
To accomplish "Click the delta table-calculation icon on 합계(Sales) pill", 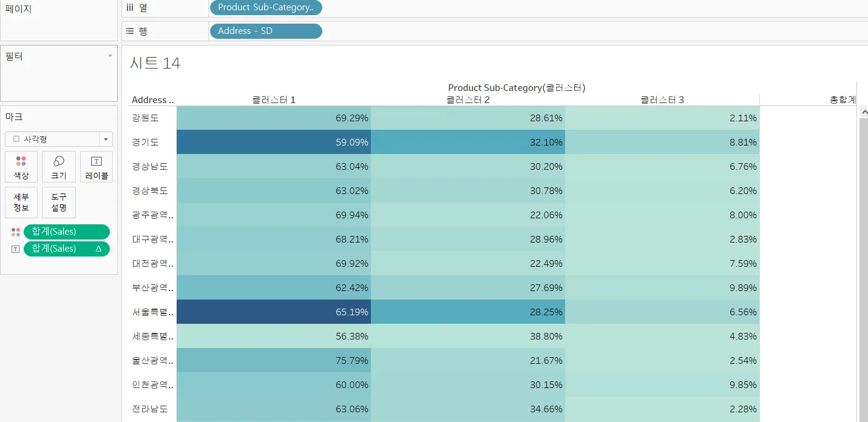I will click(x=98, y=249).
